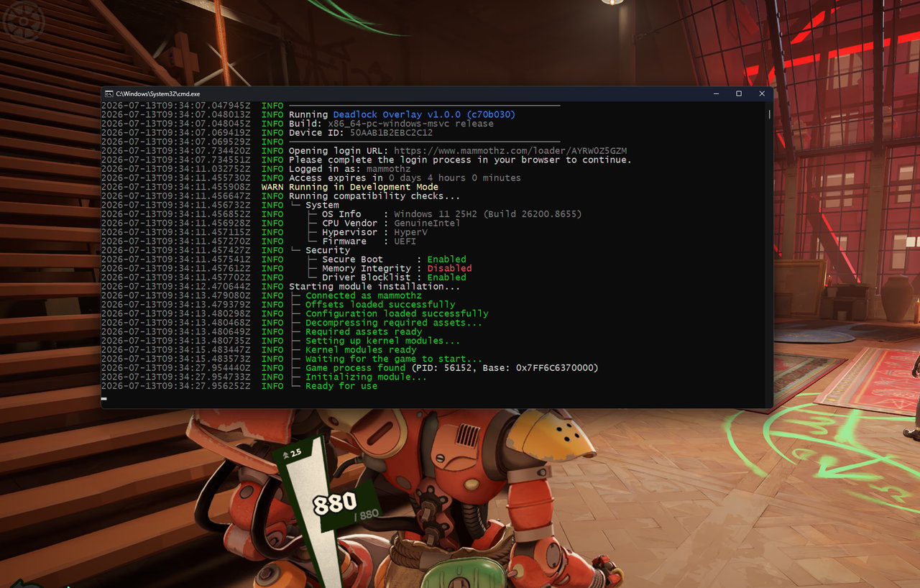Click the WARN "Running in Development Mode" line

point(364,187)
